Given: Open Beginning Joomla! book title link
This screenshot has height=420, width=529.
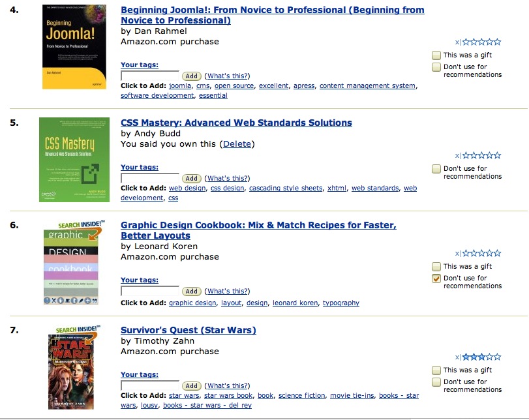Looking at the screenshot, I should (272, 15).
